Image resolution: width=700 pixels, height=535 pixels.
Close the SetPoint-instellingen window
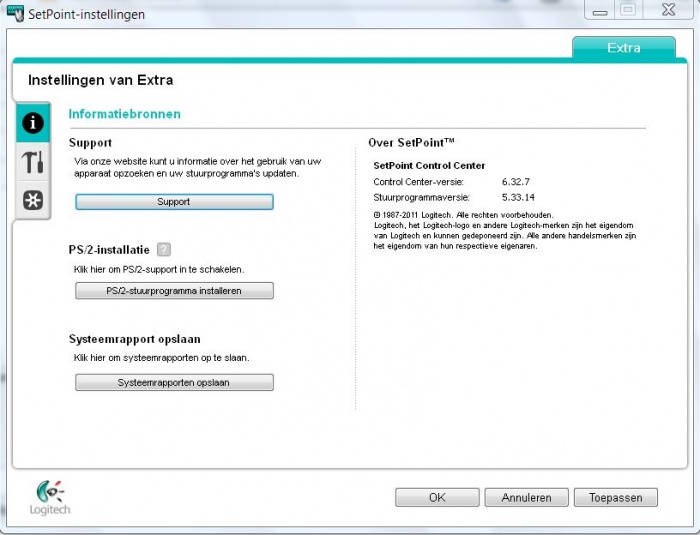click(x=668, y=9)
